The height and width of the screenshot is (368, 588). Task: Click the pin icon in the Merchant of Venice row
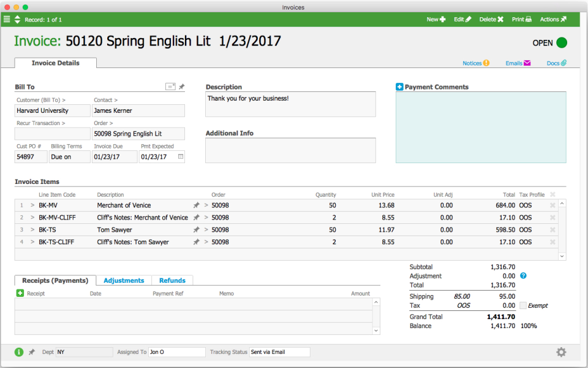click(x=196, y=205)
